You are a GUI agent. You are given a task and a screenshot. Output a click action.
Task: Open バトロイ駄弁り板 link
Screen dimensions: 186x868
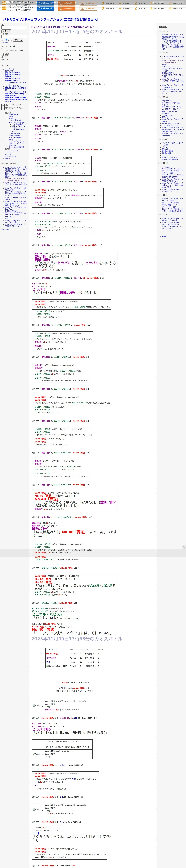(x=15, y=120)
